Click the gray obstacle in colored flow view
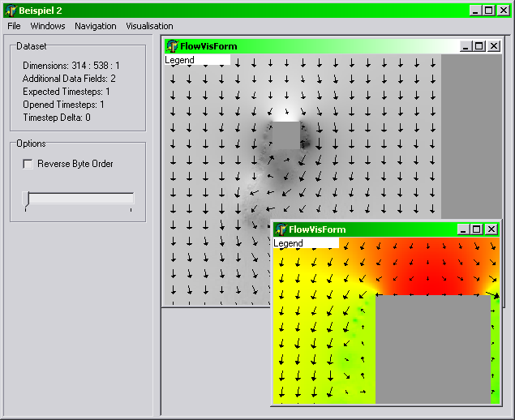 [432, 349]
